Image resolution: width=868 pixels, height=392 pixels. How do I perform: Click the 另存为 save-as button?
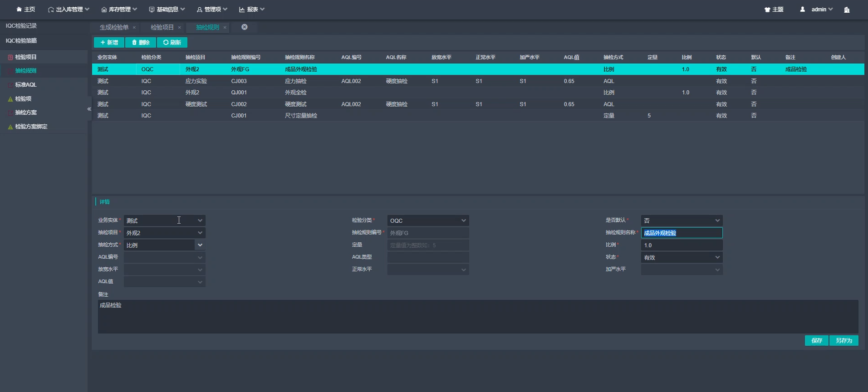tap(844, 341)
